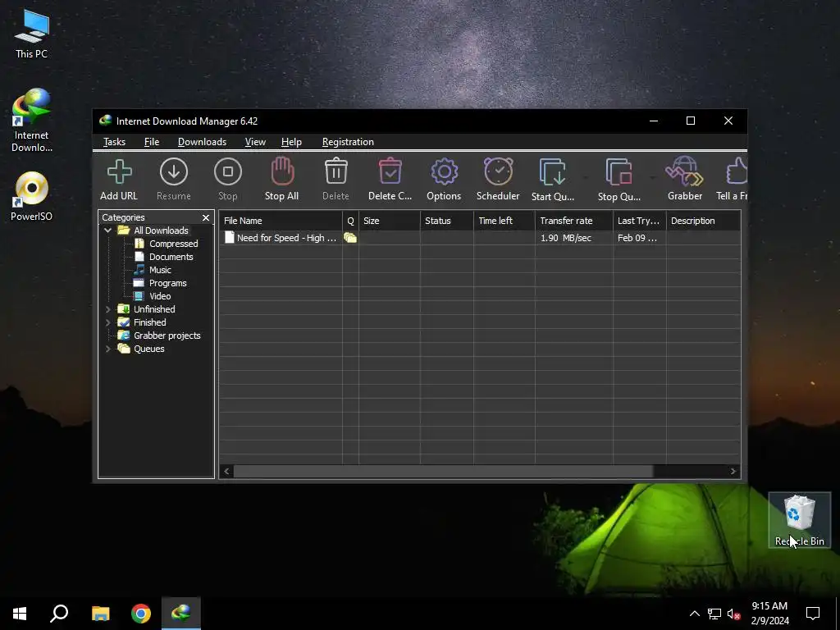Select the Music category

160,270
